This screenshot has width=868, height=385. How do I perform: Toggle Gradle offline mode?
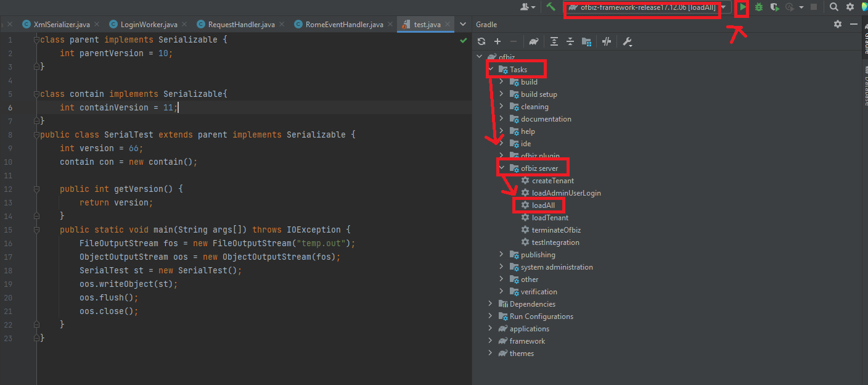pos(607,42)
